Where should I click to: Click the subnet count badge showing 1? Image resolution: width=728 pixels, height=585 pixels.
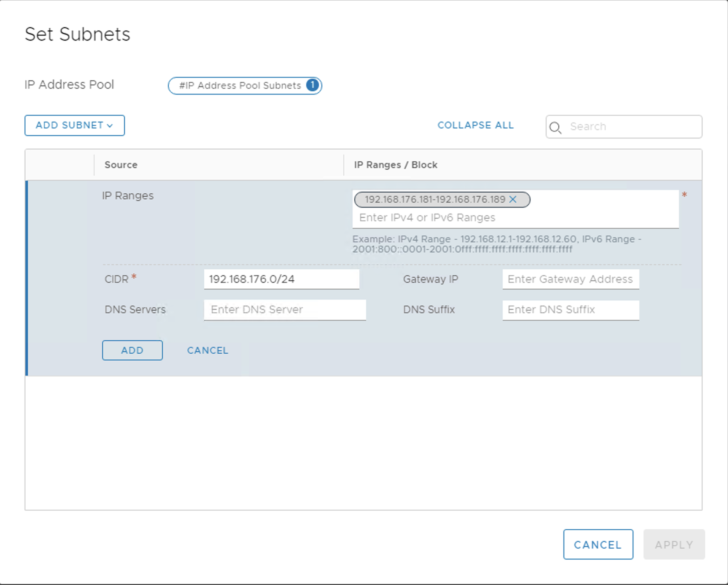click(312, 85)
